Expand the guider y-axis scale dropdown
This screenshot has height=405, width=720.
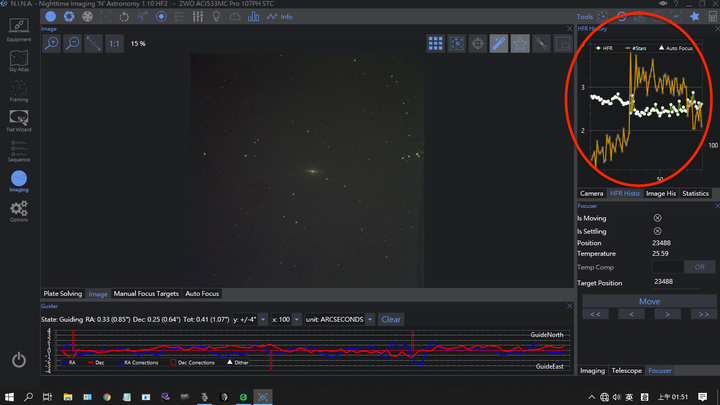point(263,320)
